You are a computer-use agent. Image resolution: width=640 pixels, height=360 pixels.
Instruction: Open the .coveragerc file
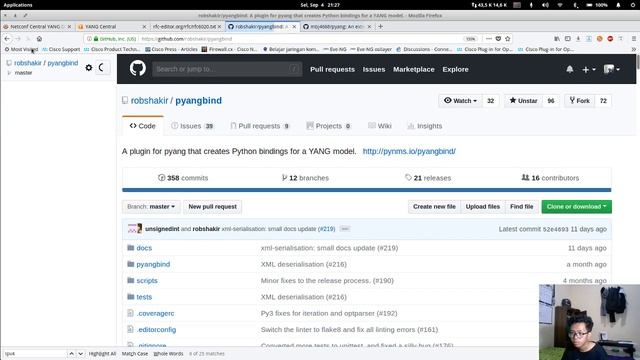[x=155, y=313]
